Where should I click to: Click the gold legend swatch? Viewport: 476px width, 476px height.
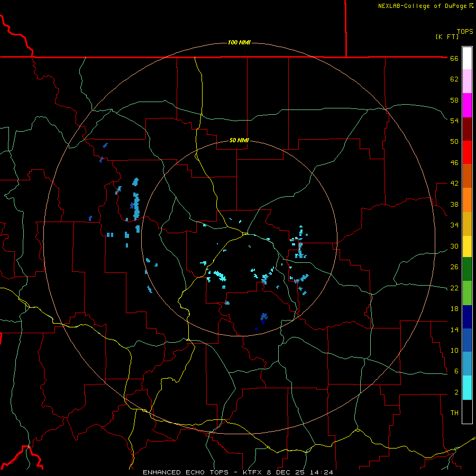pos(467,224)
